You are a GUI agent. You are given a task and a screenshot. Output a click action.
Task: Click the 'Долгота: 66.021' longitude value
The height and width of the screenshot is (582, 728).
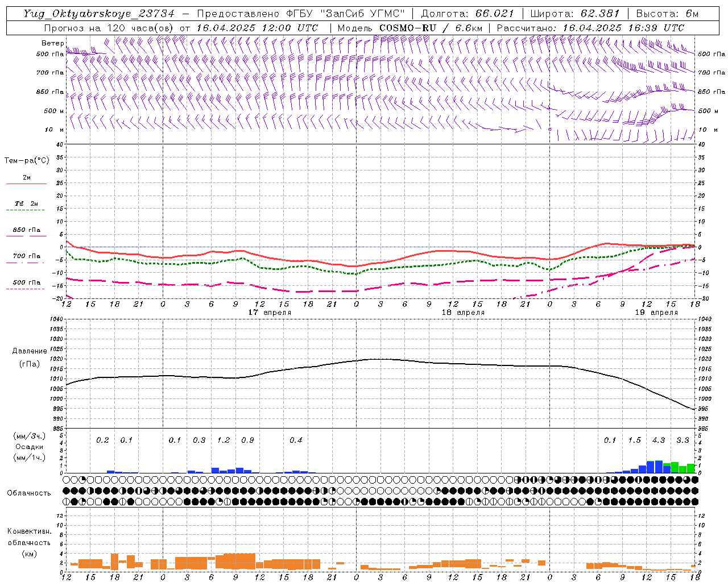click(x=468, y=14)
